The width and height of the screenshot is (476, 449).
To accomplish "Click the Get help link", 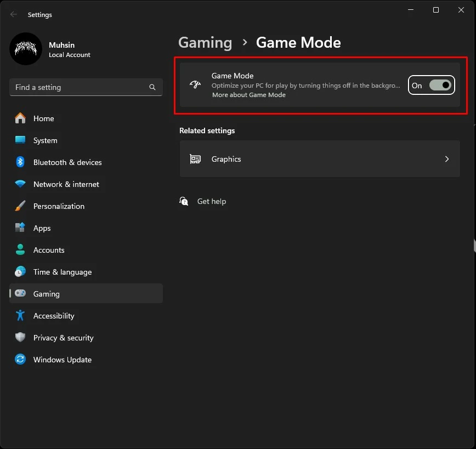I will (212, 201).
